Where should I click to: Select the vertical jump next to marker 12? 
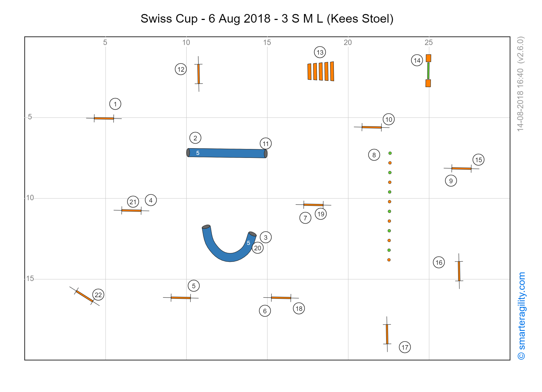(199, 74)
